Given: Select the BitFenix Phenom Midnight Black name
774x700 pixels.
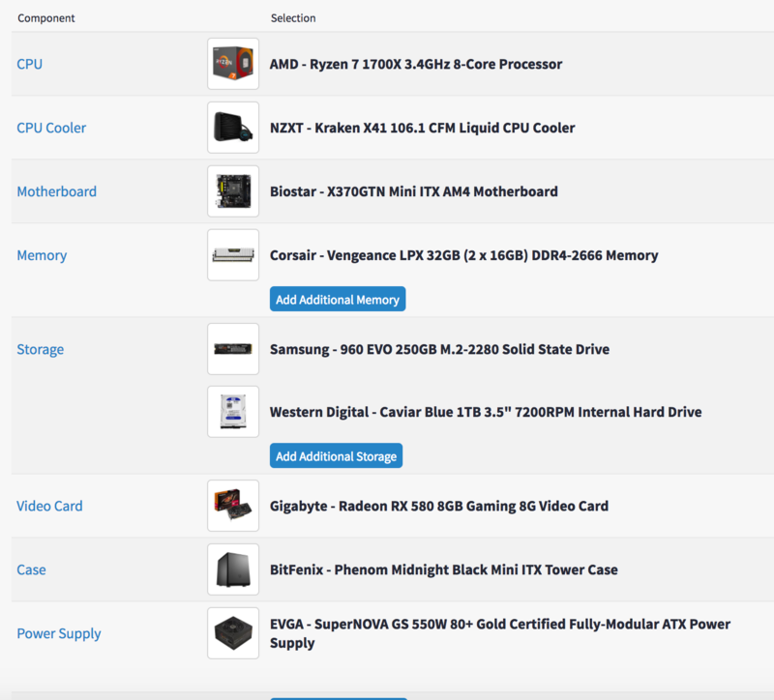Looking at the screenshot, I should (444, 569).
